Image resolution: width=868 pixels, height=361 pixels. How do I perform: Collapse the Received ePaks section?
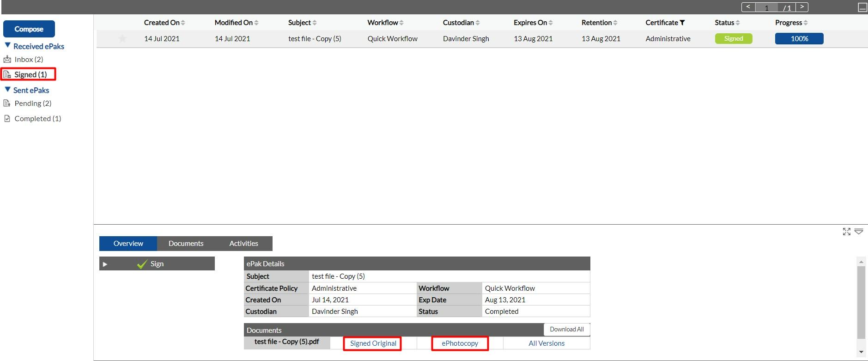[x=7, y=45]
